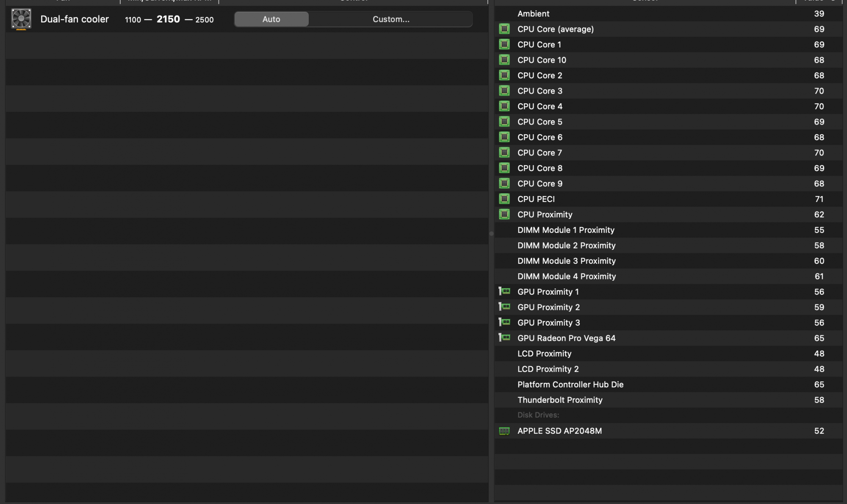Select LCD Proximity 2 sensor row

(548, 369)
